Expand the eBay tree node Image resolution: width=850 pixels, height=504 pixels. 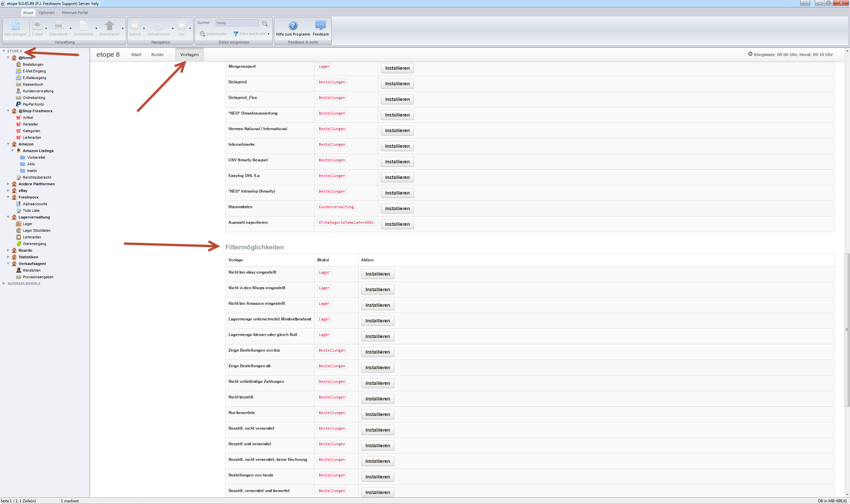8,191
